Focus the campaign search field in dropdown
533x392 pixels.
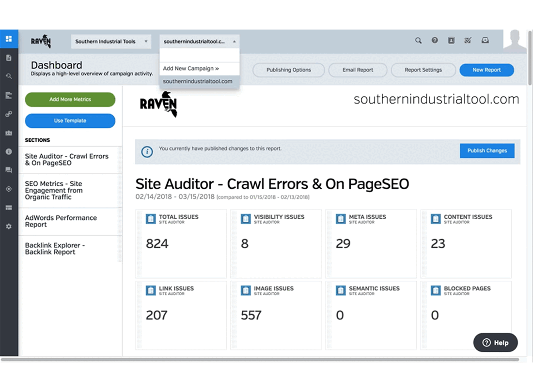click(x=200, y=55)
